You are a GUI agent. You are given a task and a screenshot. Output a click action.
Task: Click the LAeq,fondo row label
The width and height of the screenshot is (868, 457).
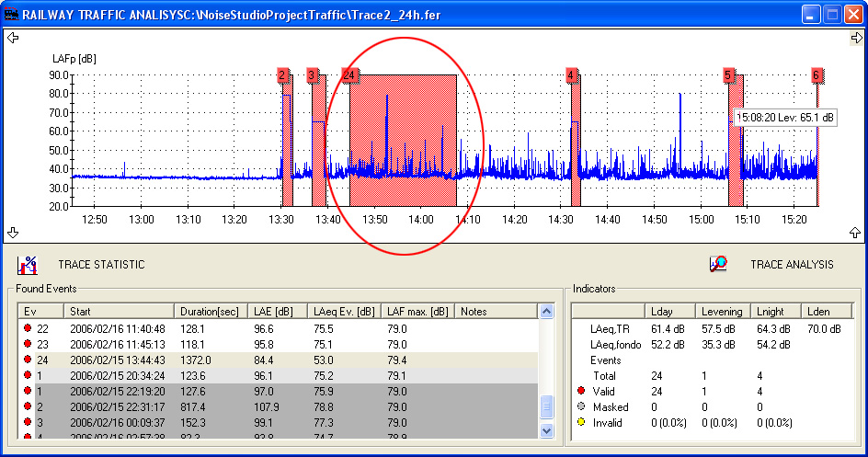point(615,345)
